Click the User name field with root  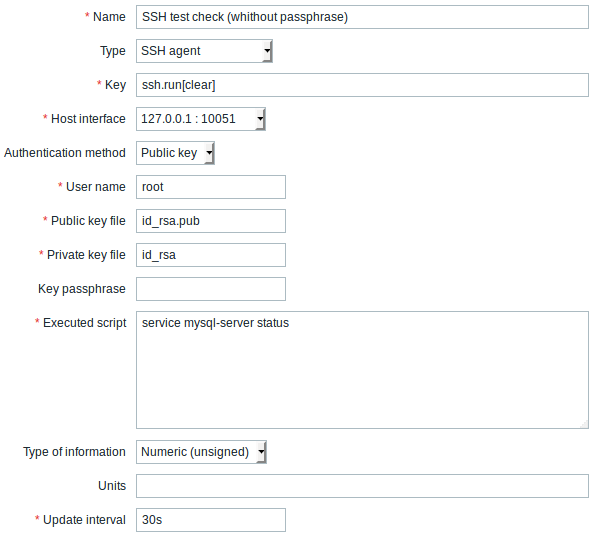click(x=211, y=187)
